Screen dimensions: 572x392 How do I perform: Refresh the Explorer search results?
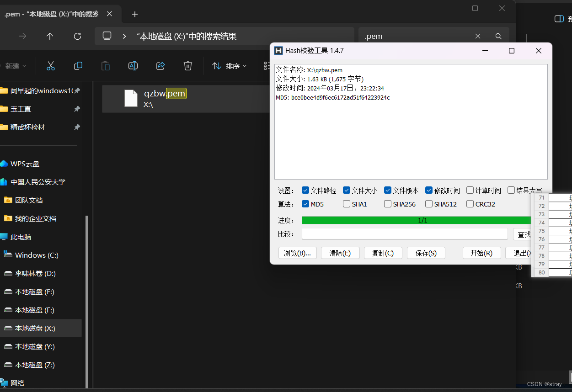click(x=77, y=36)
